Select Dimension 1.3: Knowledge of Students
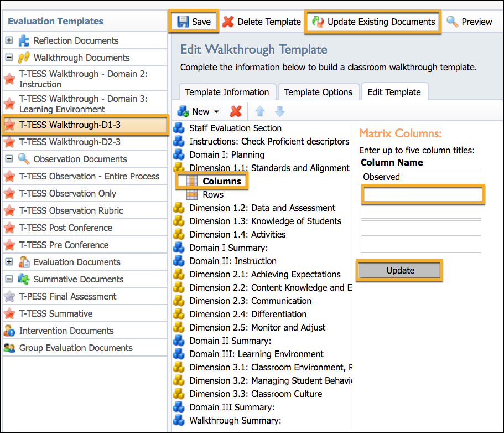The image size is (504, 433). [265, 221]
